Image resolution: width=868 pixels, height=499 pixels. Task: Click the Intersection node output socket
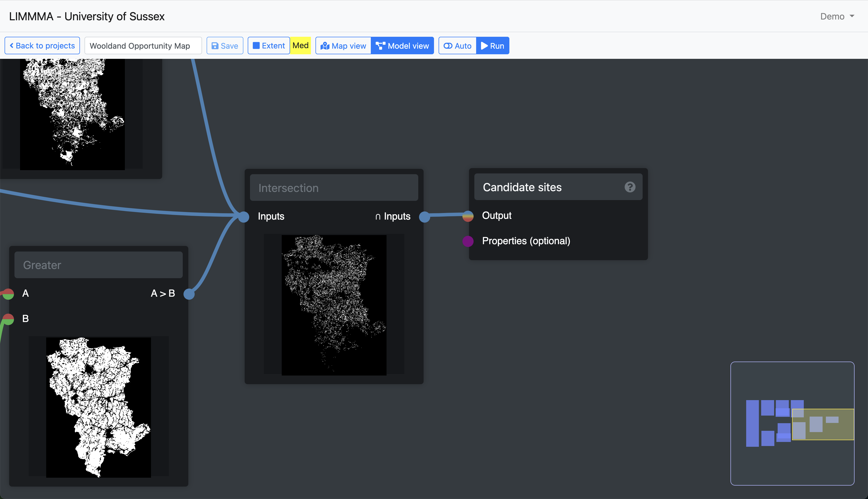coord(425,217)
